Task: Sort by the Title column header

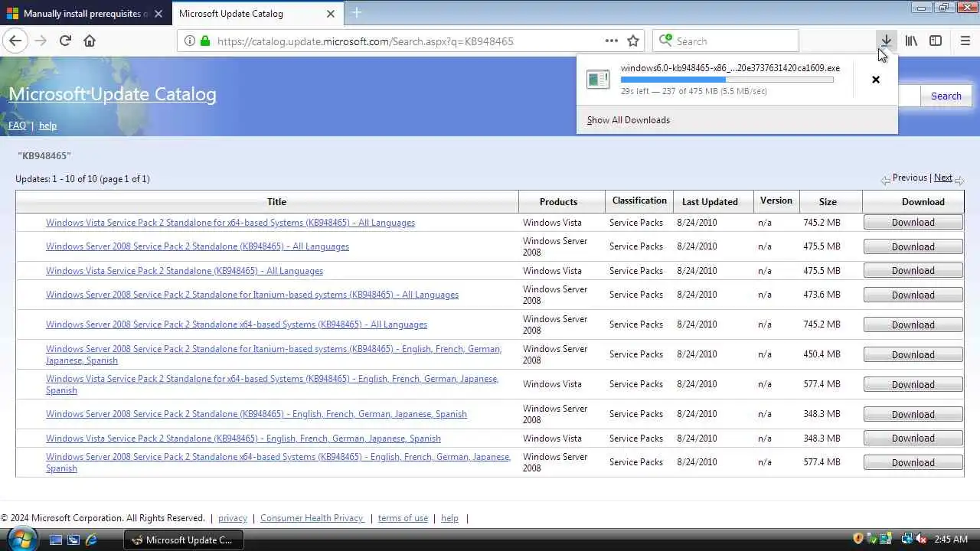Action: point(276,202)
